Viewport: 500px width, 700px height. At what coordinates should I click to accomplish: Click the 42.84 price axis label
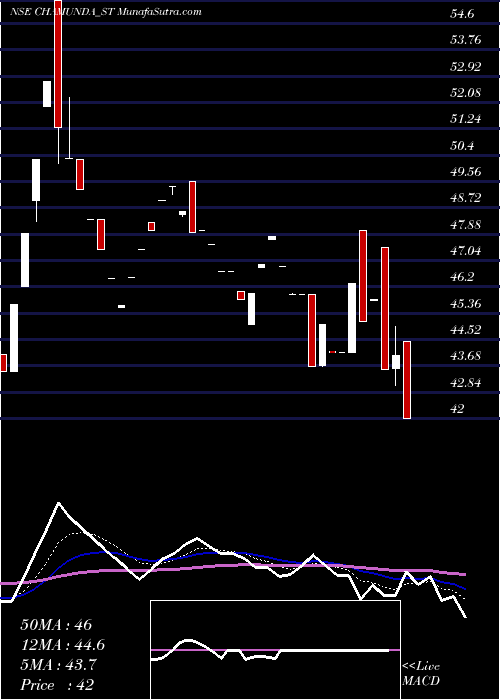point(466,383)
